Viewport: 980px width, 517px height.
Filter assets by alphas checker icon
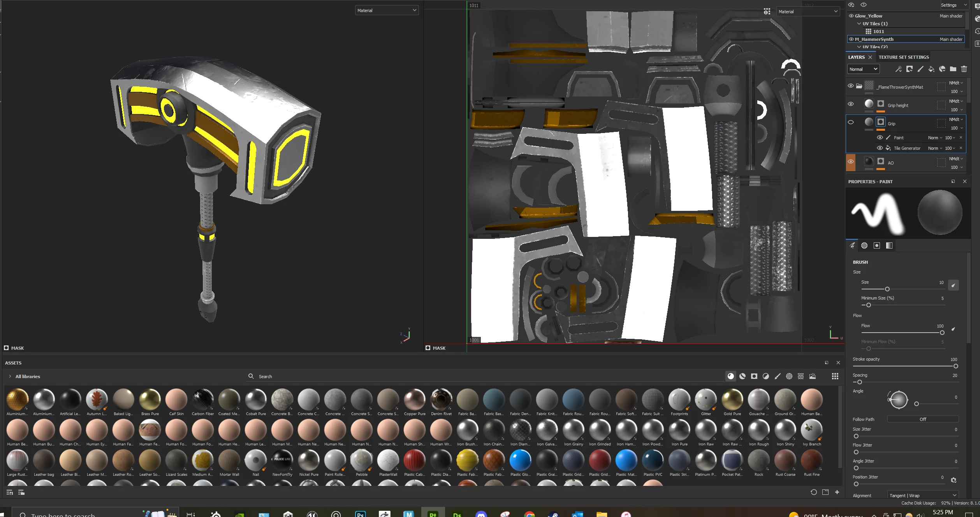[789, 376]
